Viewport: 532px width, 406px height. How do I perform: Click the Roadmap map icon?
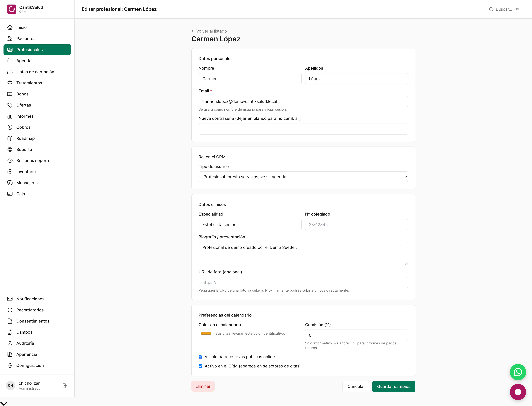coord(10,138)
